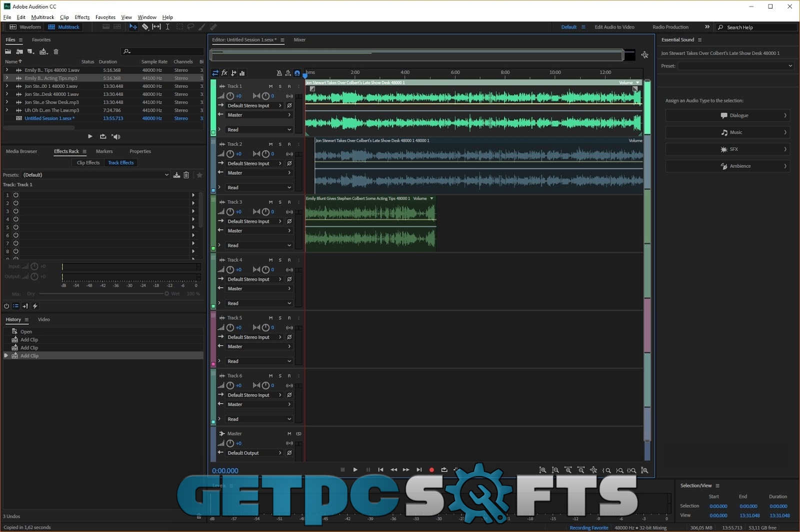Switch to the Mixer tab
The width and height of the screenshot is (800, 532).
(299, 39)
